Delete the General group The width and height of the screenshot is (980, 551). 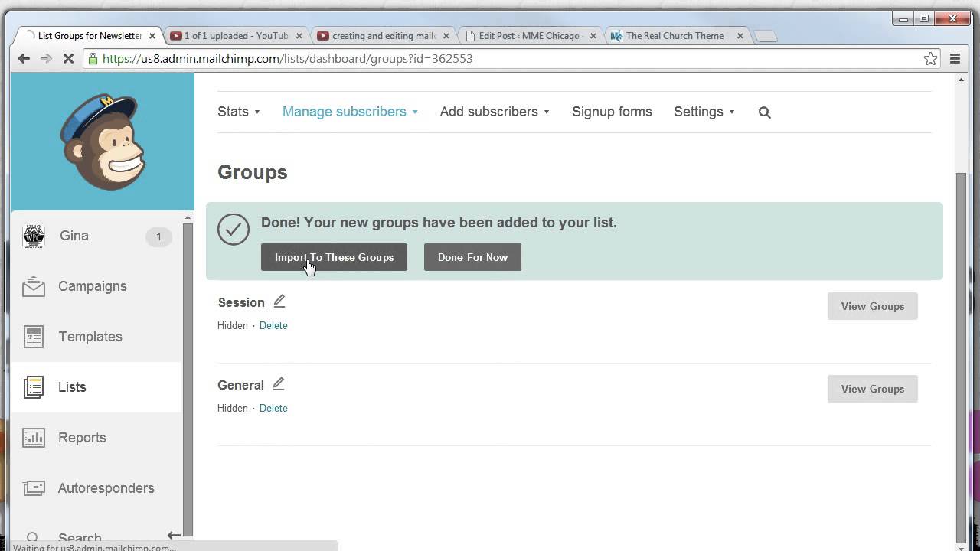(x=273, y=409)
